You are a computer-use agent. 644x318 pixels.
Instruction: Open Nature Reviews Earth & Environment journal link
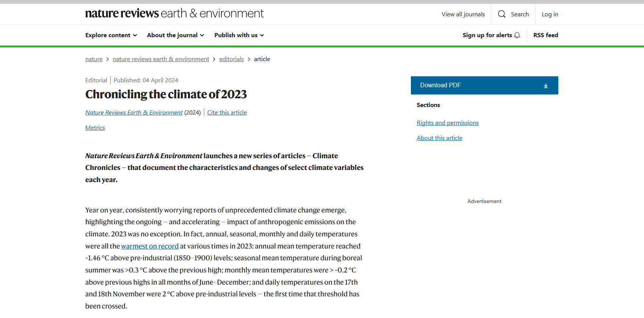134,113
